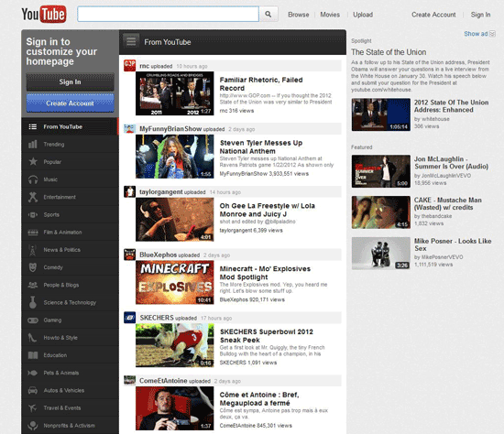Click the Autos & Vehicles car icon
The height and width of the screenshot is (434, 504).
33,390
